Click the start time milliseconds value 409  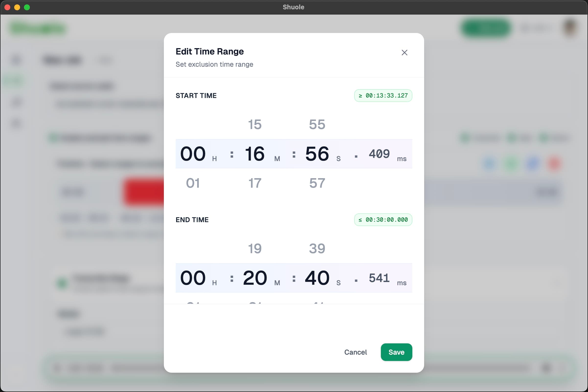[x=379, y=154]
